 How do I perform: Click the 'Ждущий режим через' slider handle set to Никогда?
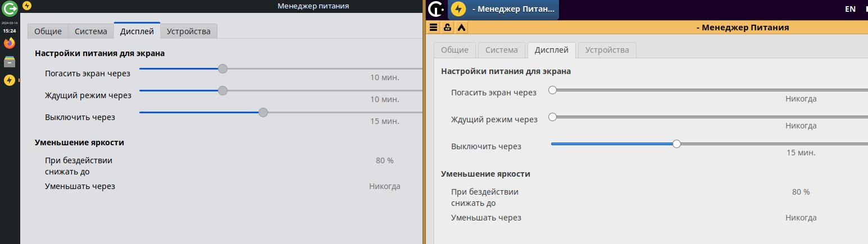tap(552, 117)
